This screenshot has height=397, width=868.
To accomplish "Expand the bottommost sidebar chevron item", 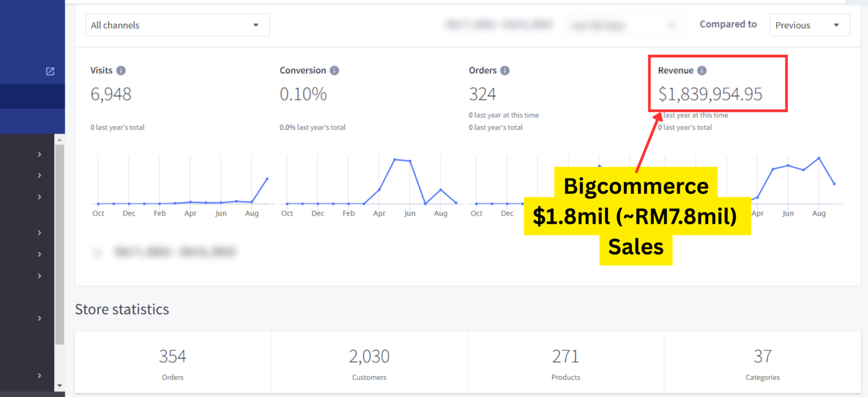I will click(x=40, y=376).
